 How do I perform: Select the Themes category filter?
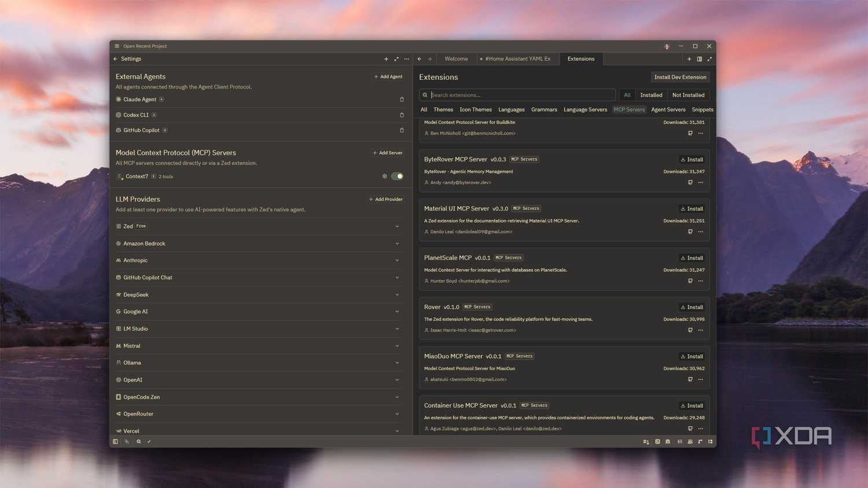443,110
